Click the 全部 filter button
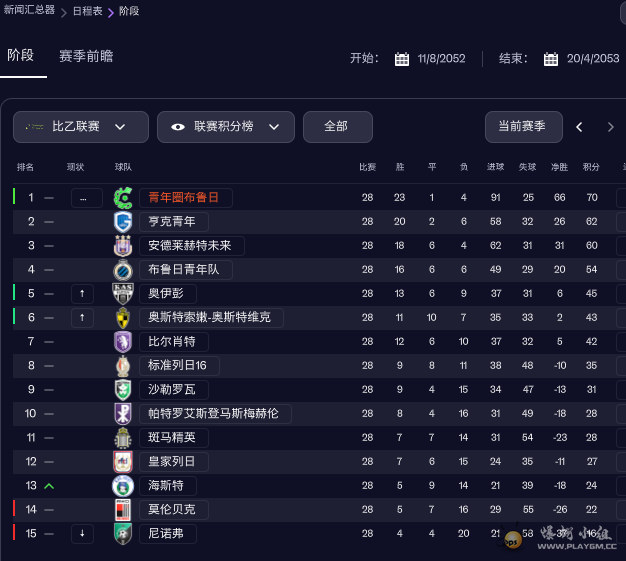The height and width of the screenshot is (561, 626). pyautogui.click(x=337, y=127)
